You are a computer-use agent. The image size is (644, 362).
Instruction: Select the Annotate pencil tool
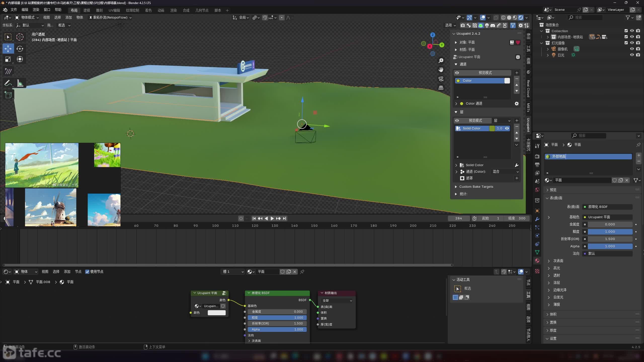pyautogui.click(x=8, y=83)
